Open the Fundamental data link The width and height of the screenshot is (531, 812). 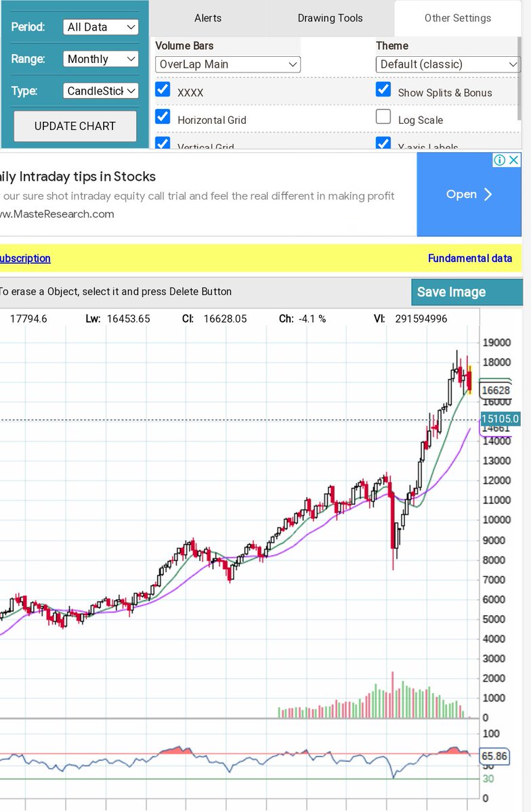470,258
